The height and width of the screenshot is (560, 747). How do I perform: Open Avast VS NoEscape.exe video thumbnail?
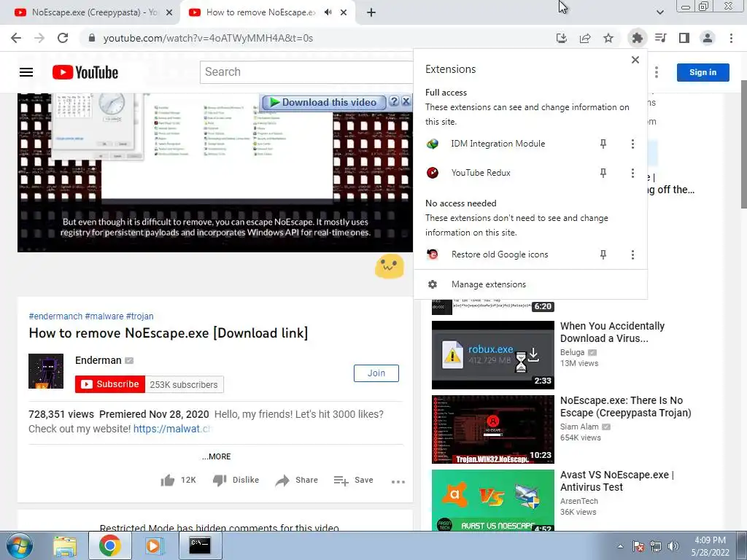492,500
